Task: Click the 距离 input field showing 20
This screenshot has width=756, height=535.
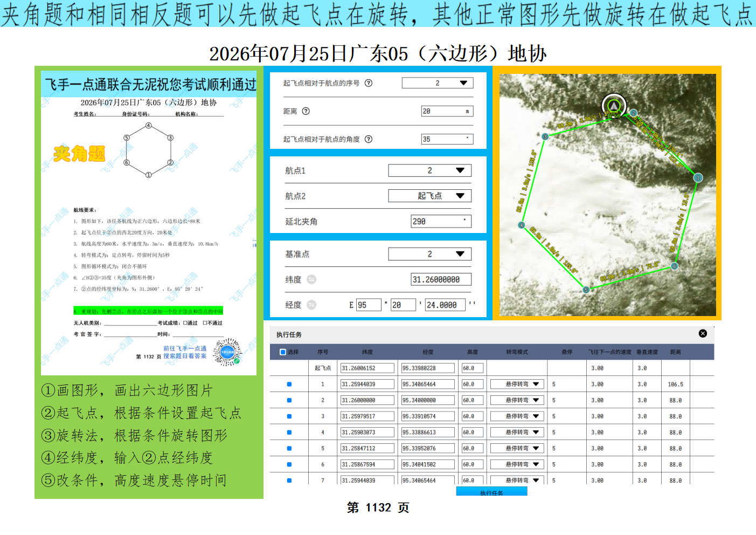Action: [447, 111]
